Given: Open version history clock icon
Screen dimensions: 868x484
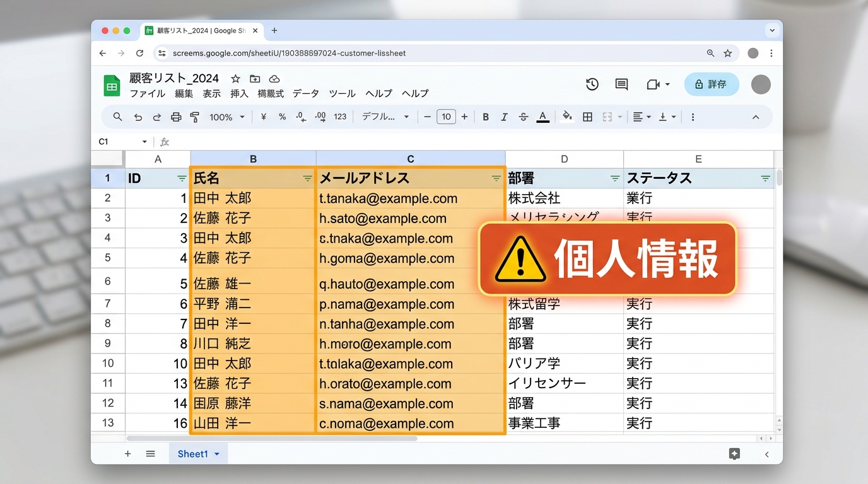Looking at the screenshot, I should [x=592, y=84].
